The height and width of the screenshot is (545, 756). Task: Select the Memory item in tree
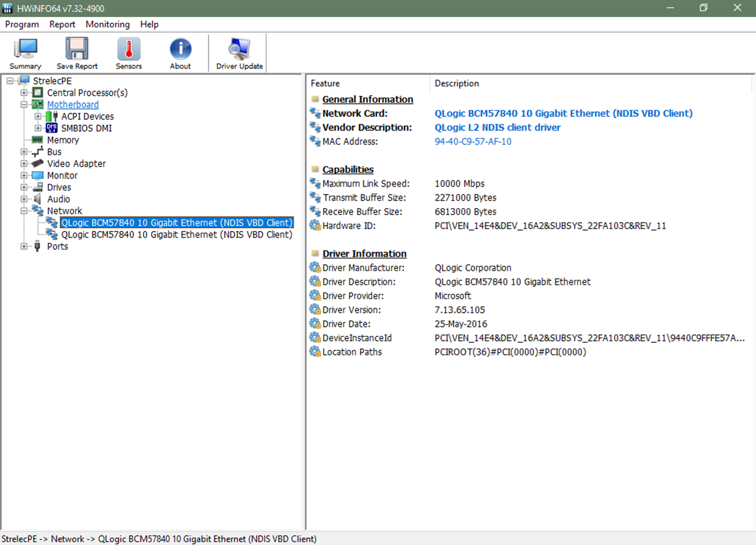click(x=63, y=140)
